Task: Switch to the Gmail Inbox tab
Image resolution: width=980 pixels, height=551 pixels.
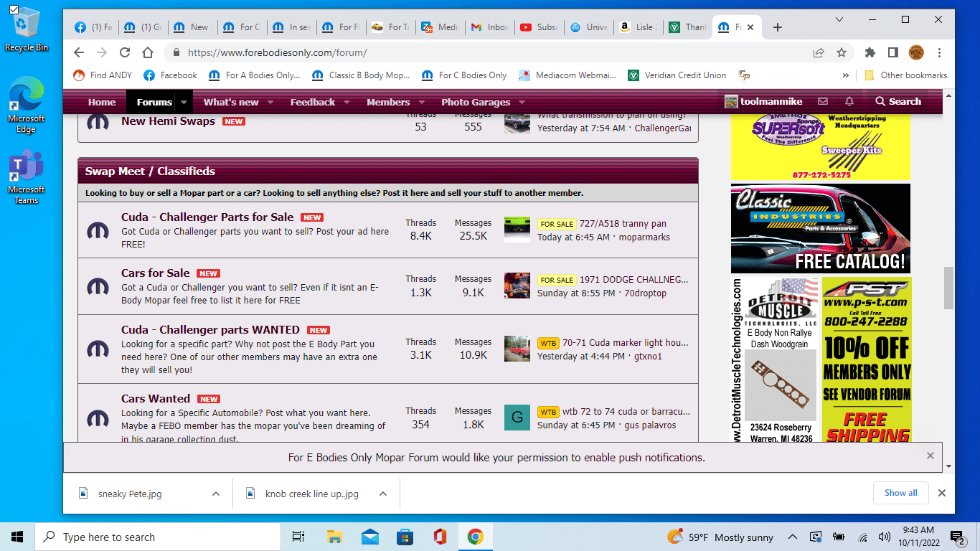Action: [489, 27]
